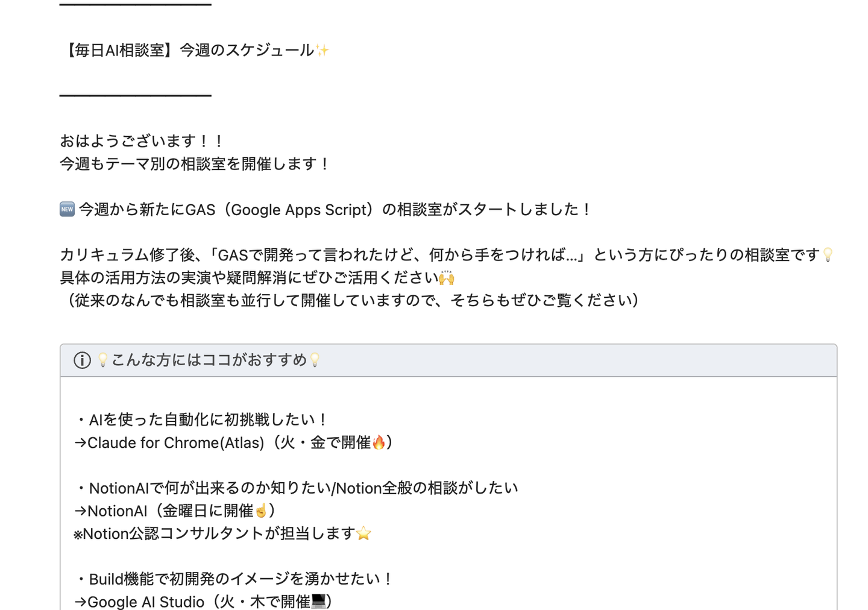Click the circled info icon in the callout header
This screenshot has width=868, height=610.
[x=82, y=360]
